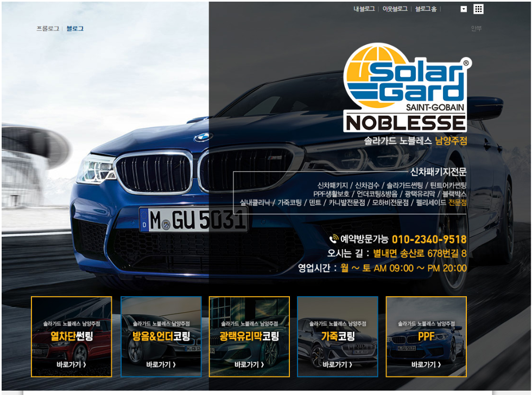
Task: Click 바로가기 under 가죽코팅
Action: pos(337,365)
